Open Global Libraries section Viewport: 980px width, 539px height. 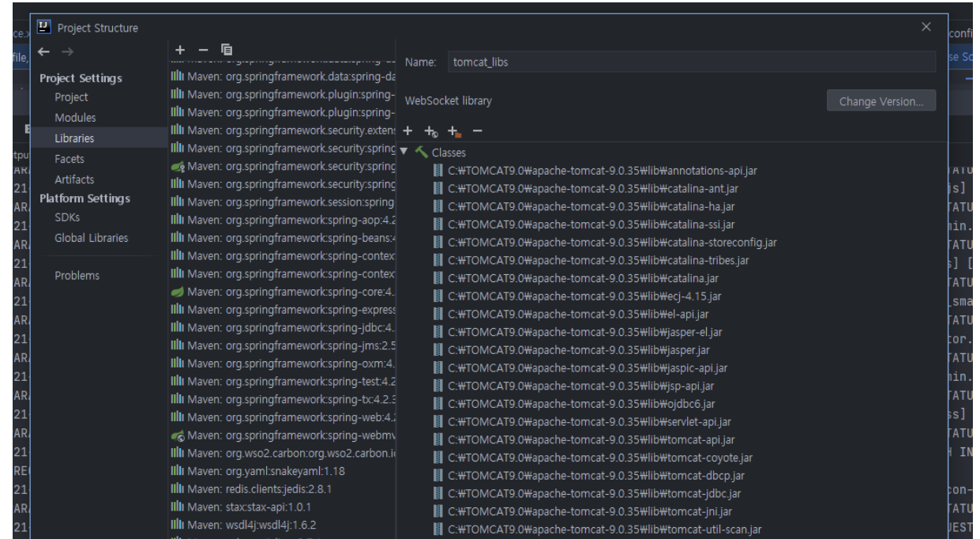92,238
